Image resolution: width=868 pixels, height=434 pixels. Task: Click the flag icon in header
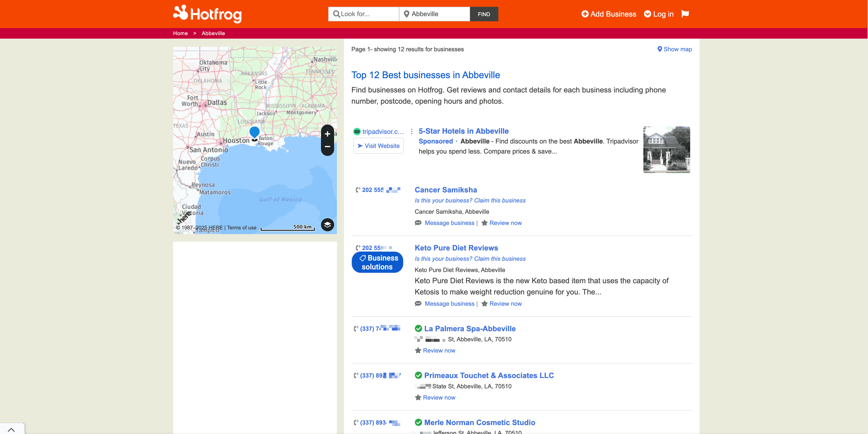[685, 14]
